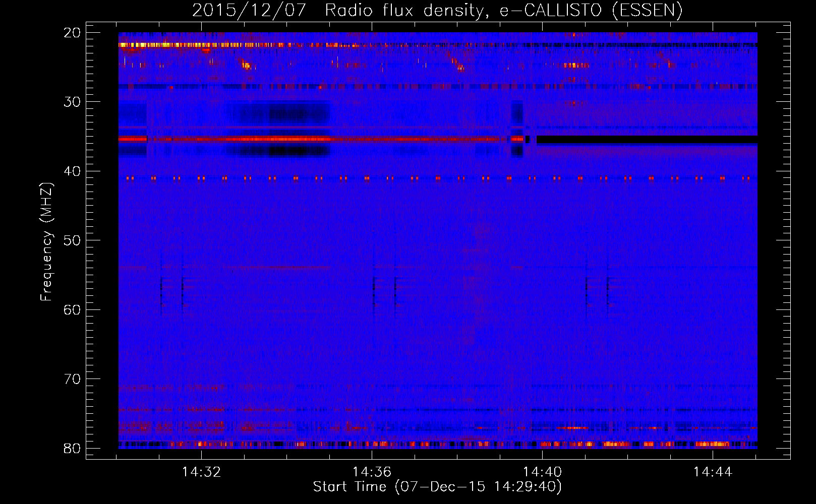This screenshot has height=504, width=816.
Task: Click the "14:44" time tick label
Action: point(713,472)
